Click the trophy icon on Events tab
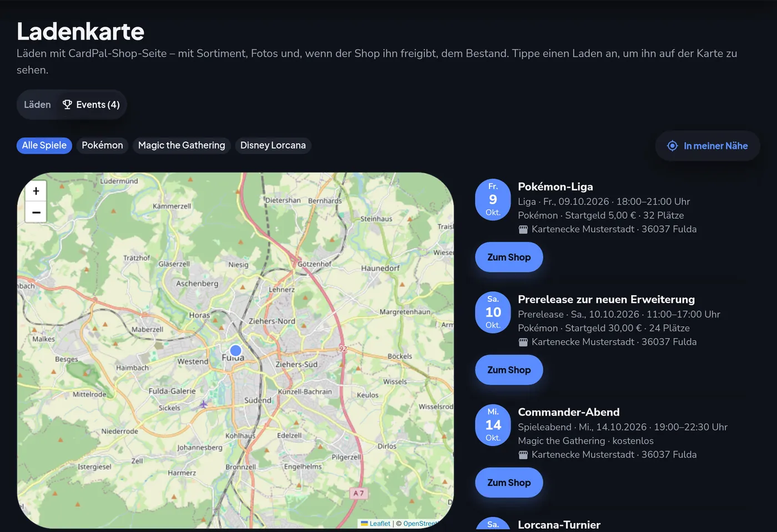The height and width of the screenshot is (532, 777). tap(67, 104)
